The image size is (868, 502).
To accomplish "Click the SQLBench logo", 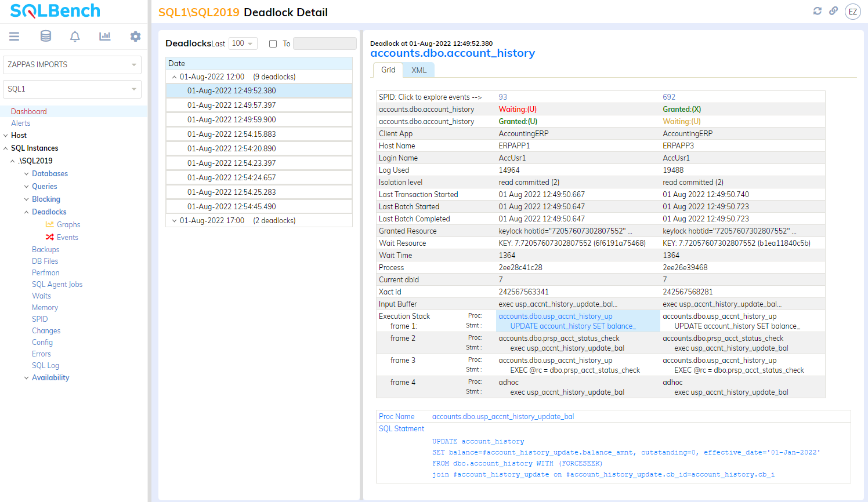I will click(x=55, y=11).
